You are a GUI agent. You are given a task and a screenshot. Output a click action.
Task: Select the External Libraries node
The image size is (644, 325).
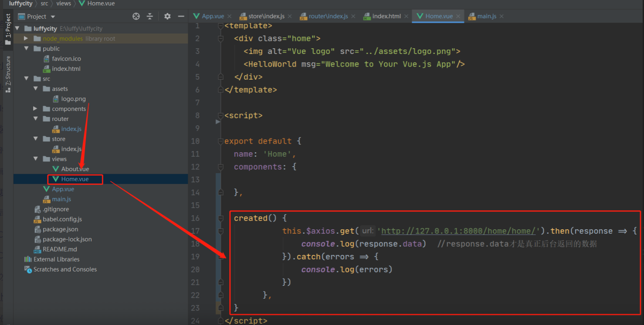(x=56, y=259)
